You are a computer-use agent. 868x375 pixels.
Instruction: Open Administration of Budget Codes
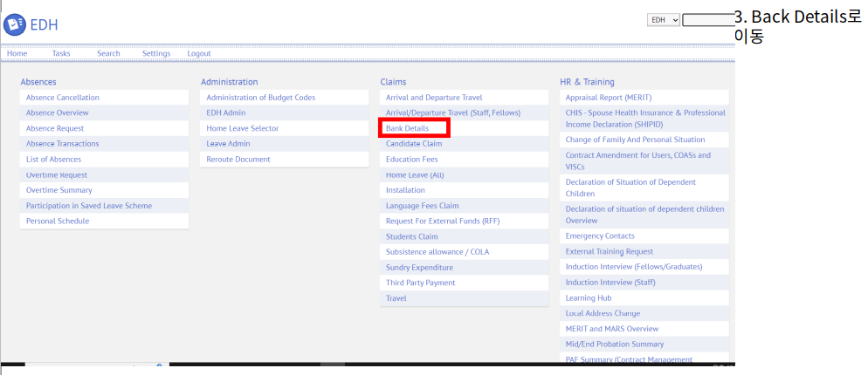(260, 98)
